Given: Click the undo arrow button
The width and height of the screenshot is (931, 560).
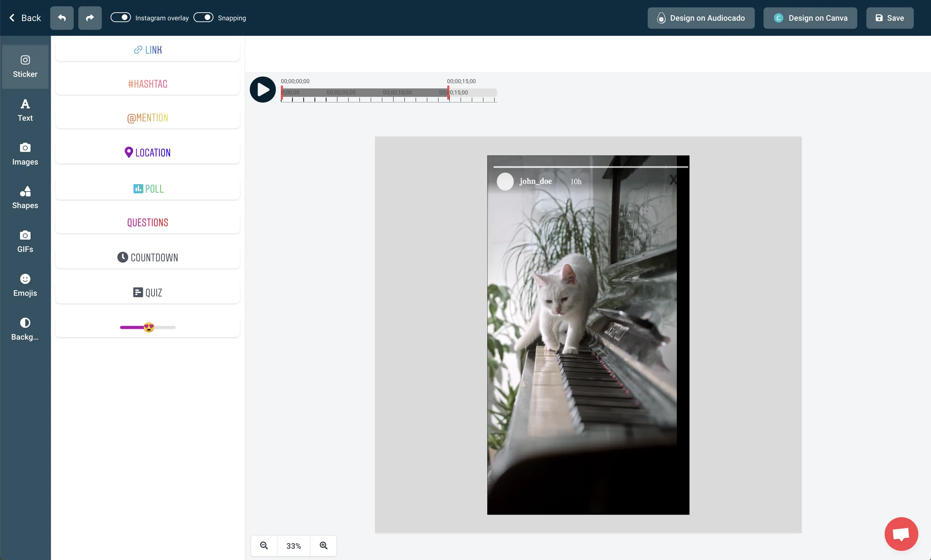Looking at the screenshot, I should click(61, 18).
